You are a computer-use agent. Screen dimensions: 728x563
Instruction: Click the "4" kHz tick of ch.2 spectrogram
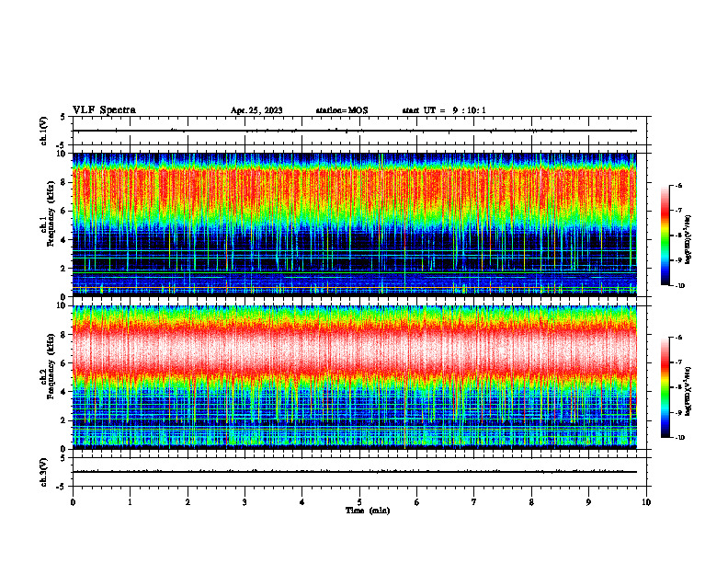(x=64, y=392)
